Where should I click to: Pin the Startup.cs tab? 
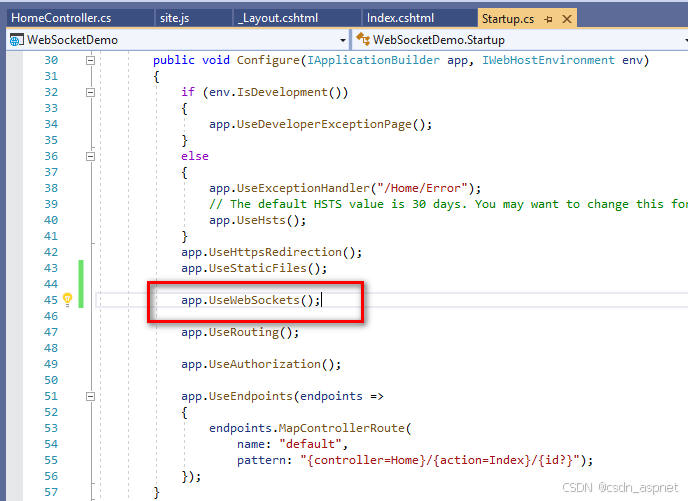pos(548,19)
